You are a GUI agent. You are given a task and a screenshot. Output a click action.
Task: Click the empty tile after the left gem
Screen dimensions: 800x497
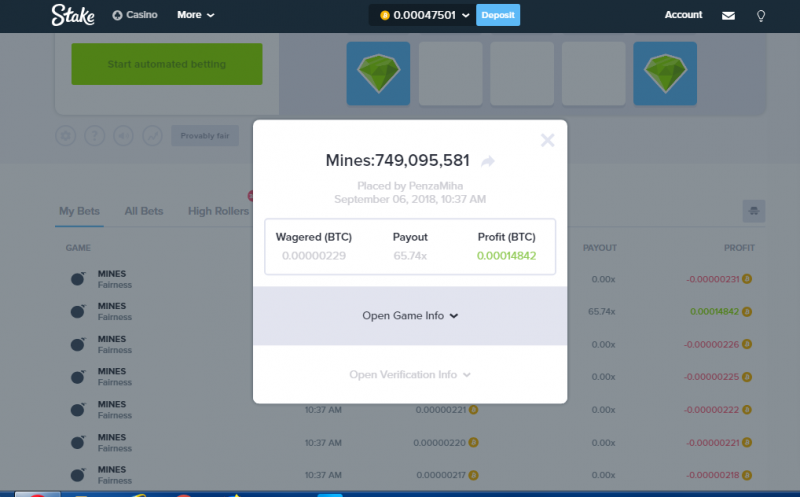coord(451,73)
